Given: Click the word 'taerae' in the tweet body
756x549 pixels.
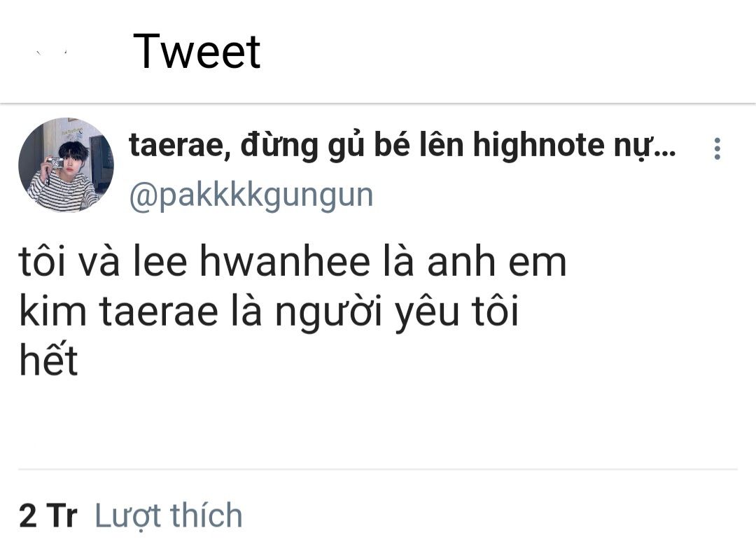Looking at the screenshot, I should [x=159, y=312].
